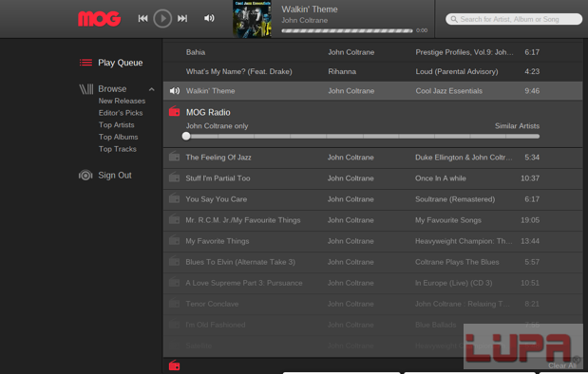This screenshot has width=588, height=374.
Task: Open Rihanna artist page
Action: click(342, 71)
